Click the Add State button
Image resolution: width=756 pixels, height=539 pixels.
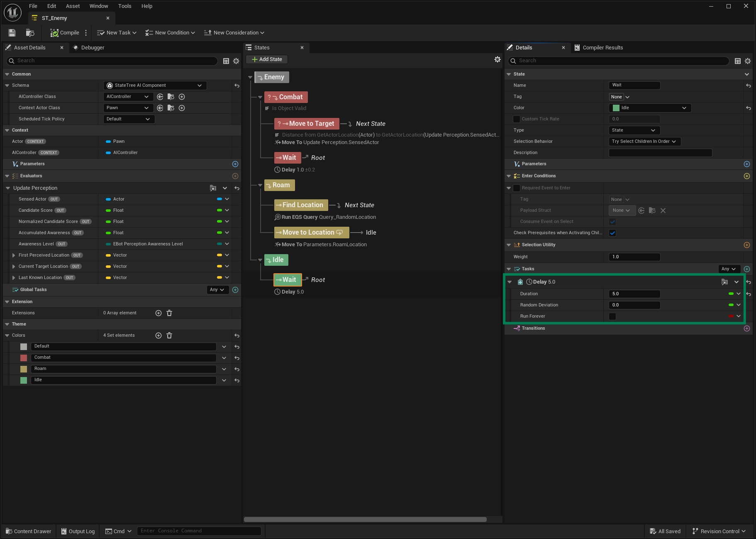pos(267,59)
